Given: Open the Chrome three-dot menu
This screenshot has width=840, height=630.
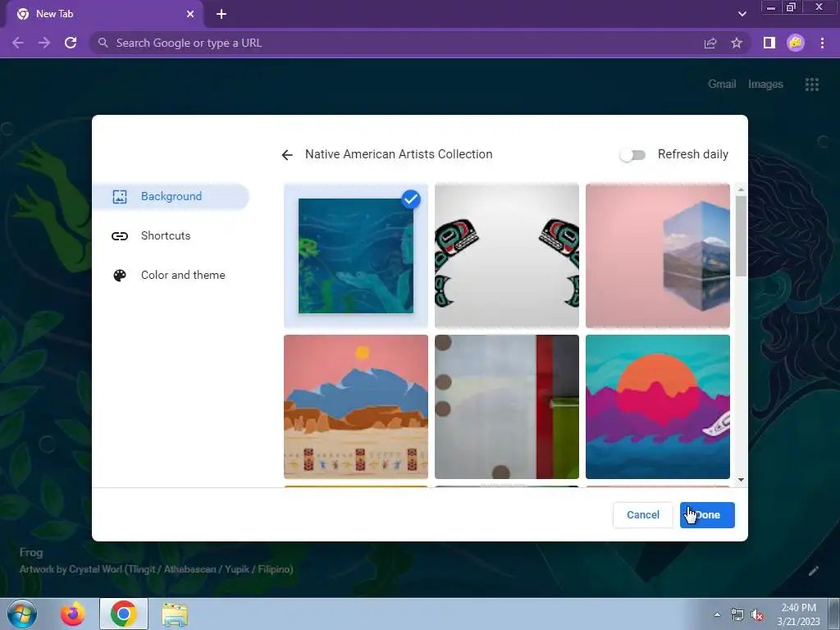Looking at the screenshot, I should [x=822, y=43].
